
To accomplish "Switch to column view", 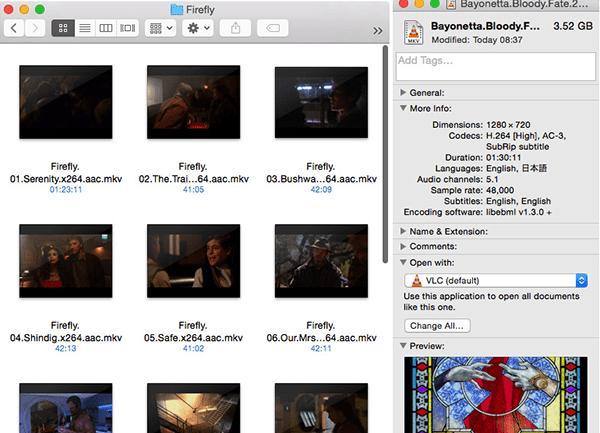I will coord(106,28).
